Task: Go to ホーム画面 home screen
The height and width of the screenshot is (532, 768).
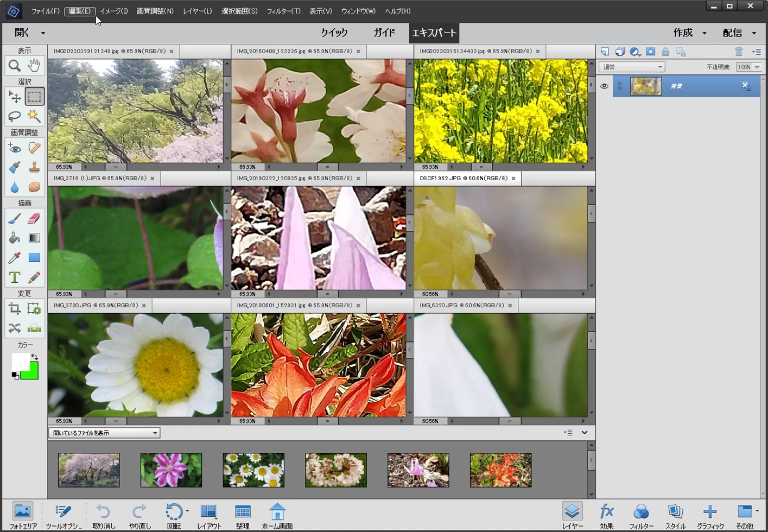Action: click(x=277, y=516)
